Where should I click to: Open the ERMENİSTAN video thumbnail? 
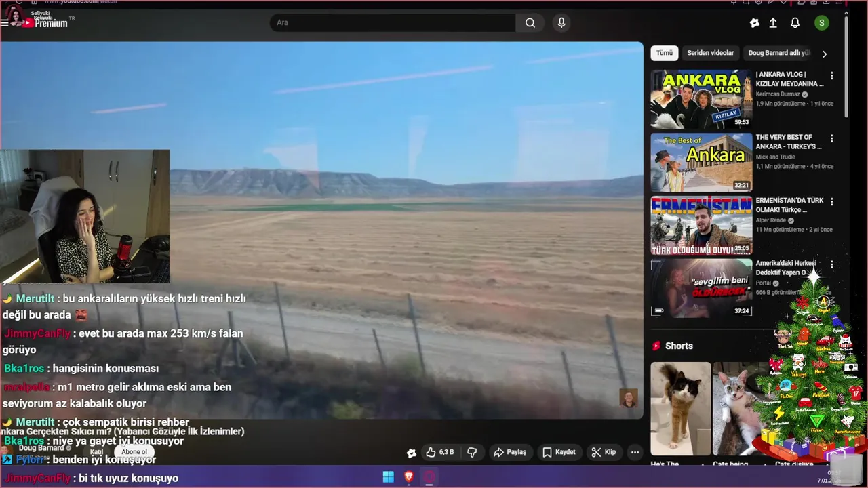701,226
